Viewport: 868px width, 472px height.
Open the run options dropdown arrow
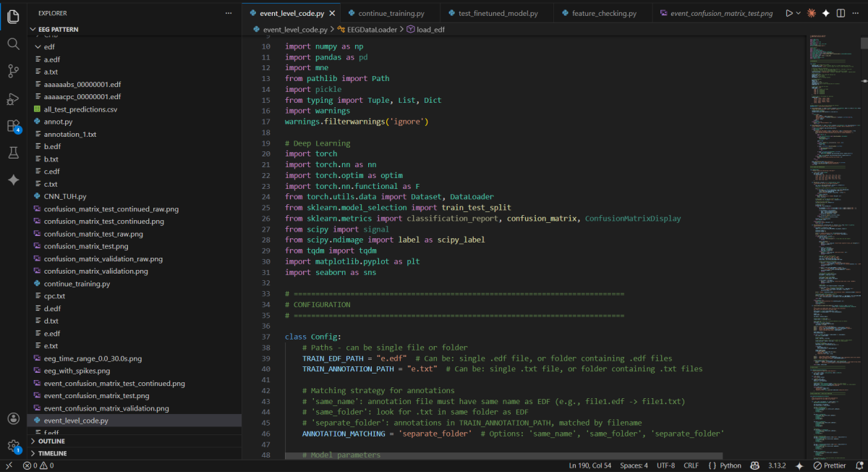(799, 13)
